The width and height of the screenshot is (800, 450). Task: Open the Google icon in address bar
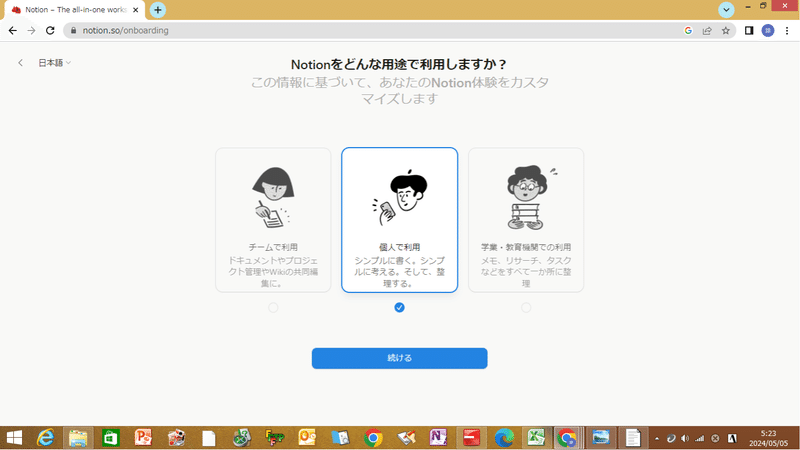click(x=688, y=31)
